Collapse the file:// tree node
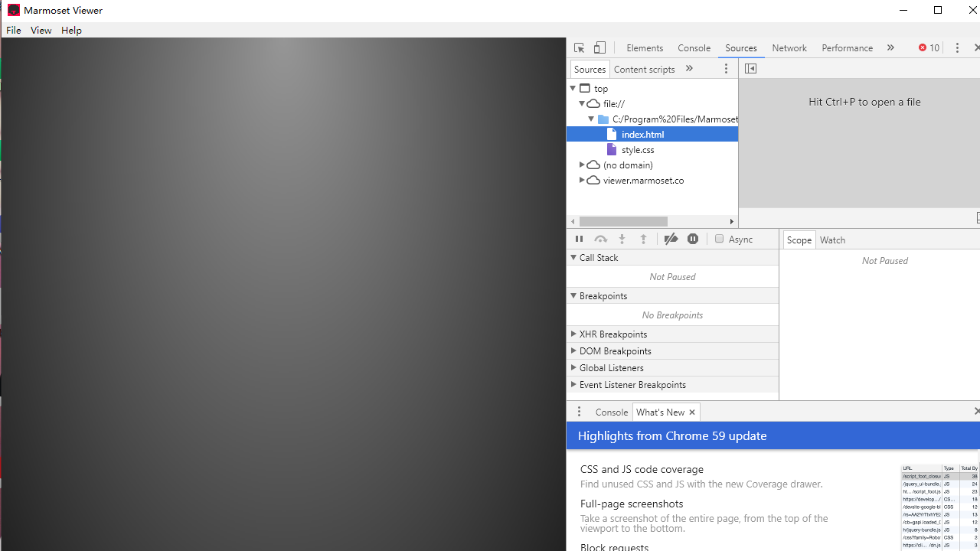The height and width of the screenshot is (551, 980). pos(582,103)
